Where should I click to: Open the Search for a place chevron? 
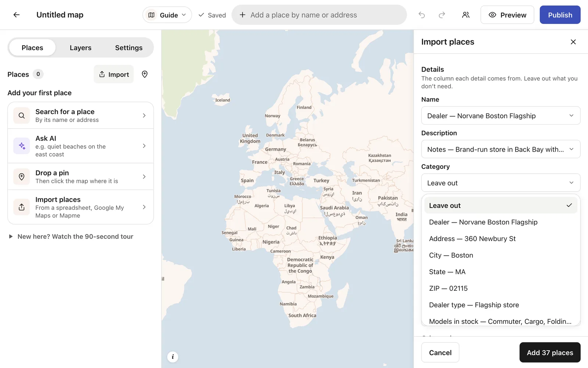pos(144,116)
